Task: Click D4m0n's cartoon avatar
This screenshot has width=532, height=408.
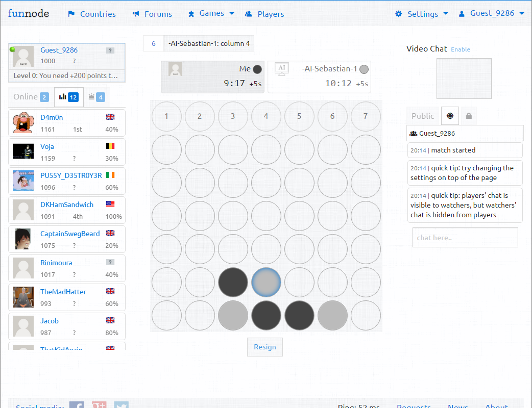Action: click(x=23, y=123)
